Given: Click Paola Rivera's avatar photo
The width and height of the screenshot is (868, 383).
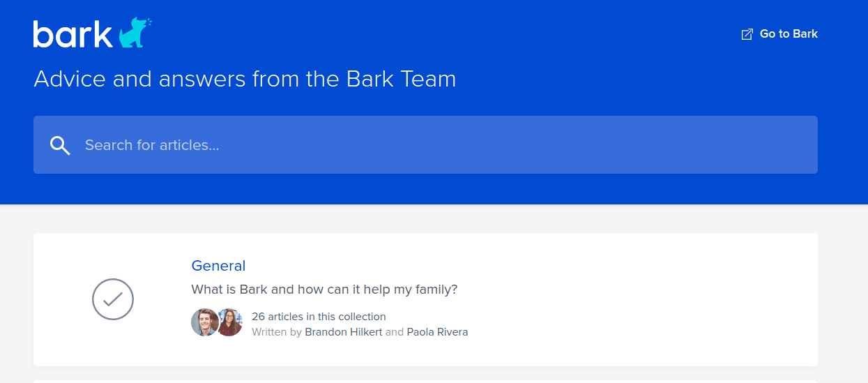Looking at the screenshot, I should point(229,322).
